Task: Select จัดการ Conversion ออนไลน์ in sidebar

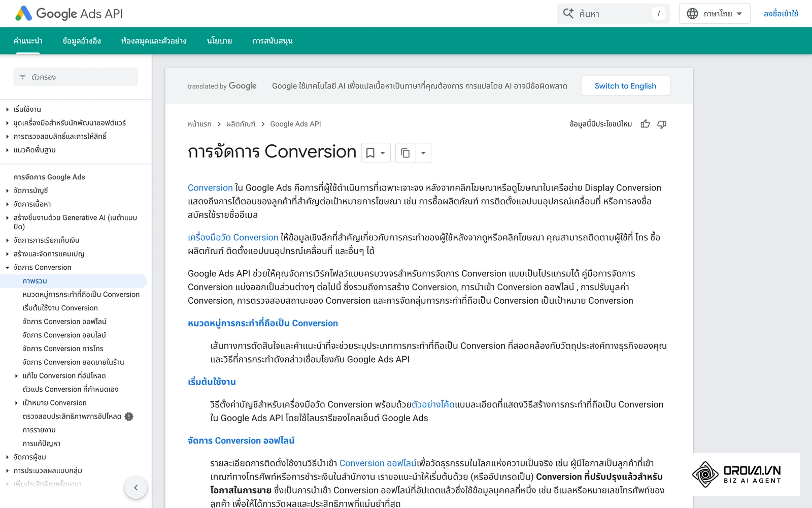Action: click(64, 335)
